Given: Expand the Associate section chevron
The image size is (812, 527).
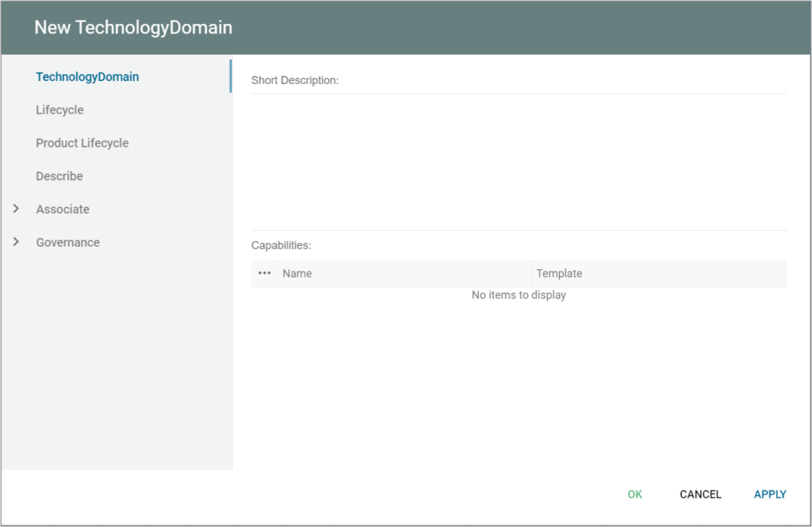Looking at the screenshot, I should click(x=16, y=209).
